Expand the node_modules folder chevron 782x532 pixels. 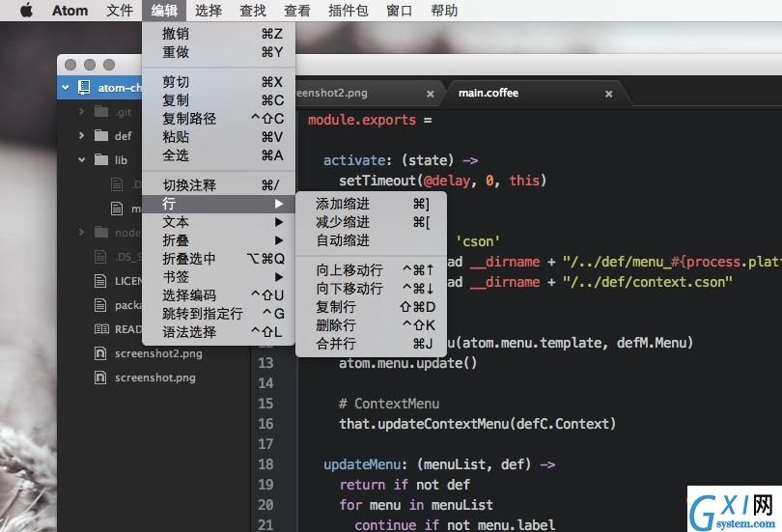[81, 232]
